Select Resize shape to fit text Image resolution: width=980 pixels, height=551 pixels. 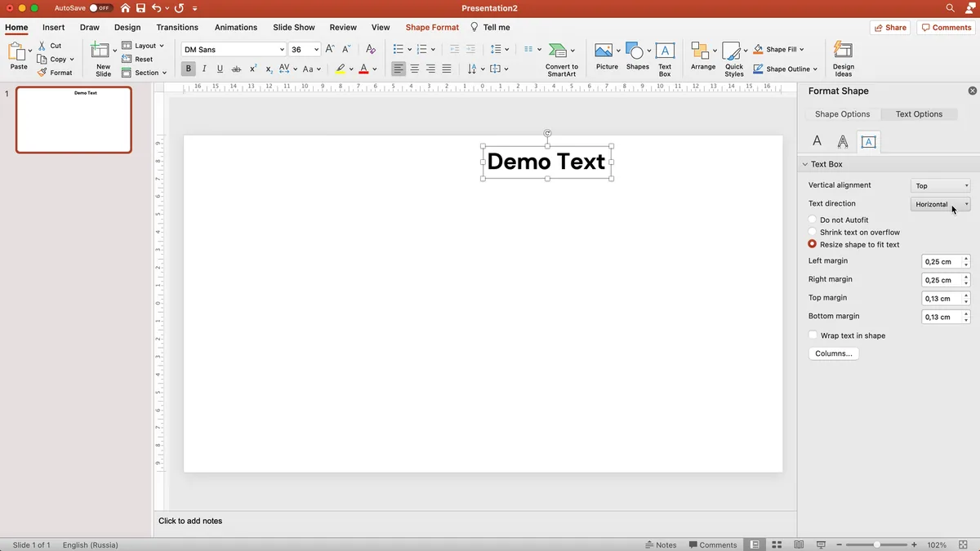coord(813,244)
